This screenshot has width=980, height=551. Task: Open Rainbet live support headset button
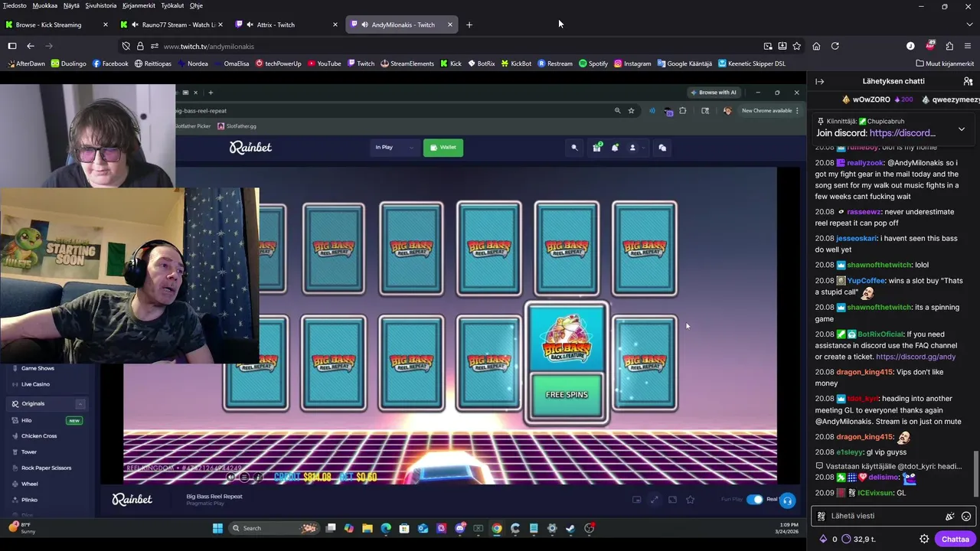787,500
